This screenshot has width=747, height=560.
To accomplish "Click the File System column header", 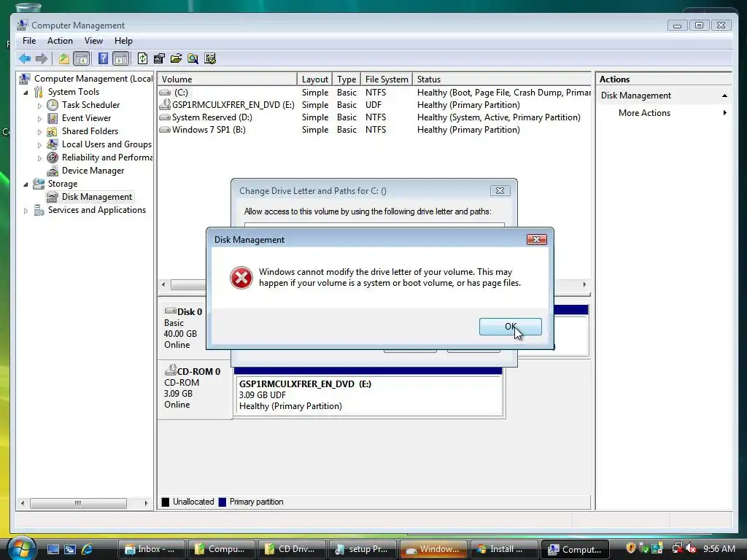I will (387, 79).
